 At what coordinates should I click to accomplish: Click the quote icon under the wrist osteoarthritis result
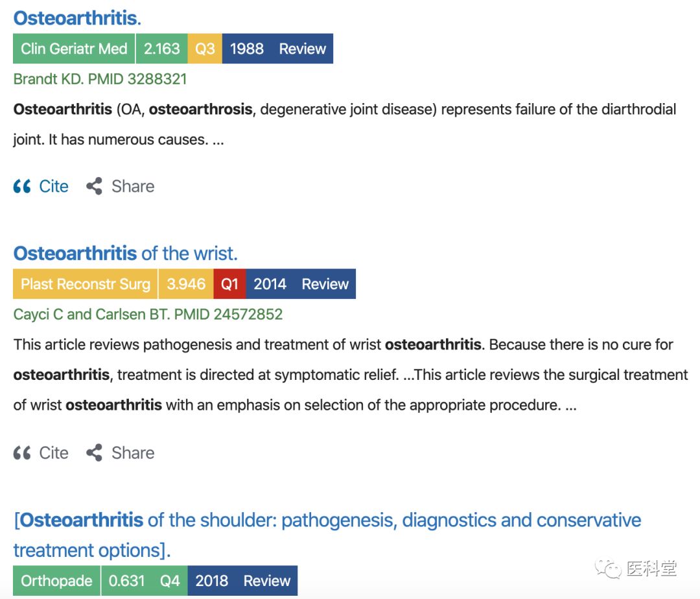point(22,453)
